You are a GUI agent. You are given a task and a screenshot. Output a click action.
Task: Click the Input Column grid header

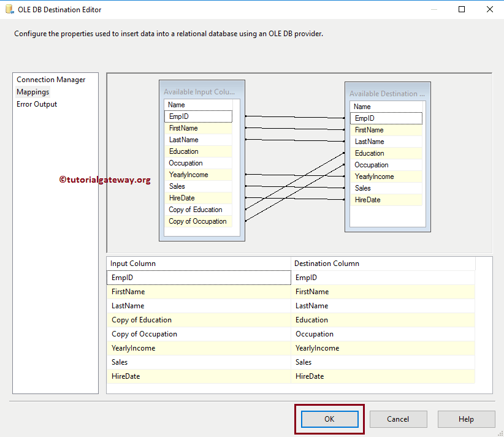point(153,263)
